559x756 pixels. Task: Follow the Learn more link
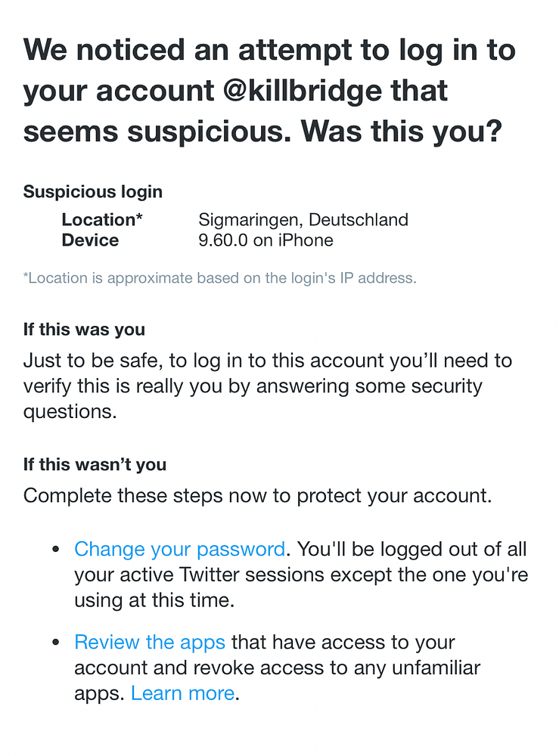click(x=182, y=693)
